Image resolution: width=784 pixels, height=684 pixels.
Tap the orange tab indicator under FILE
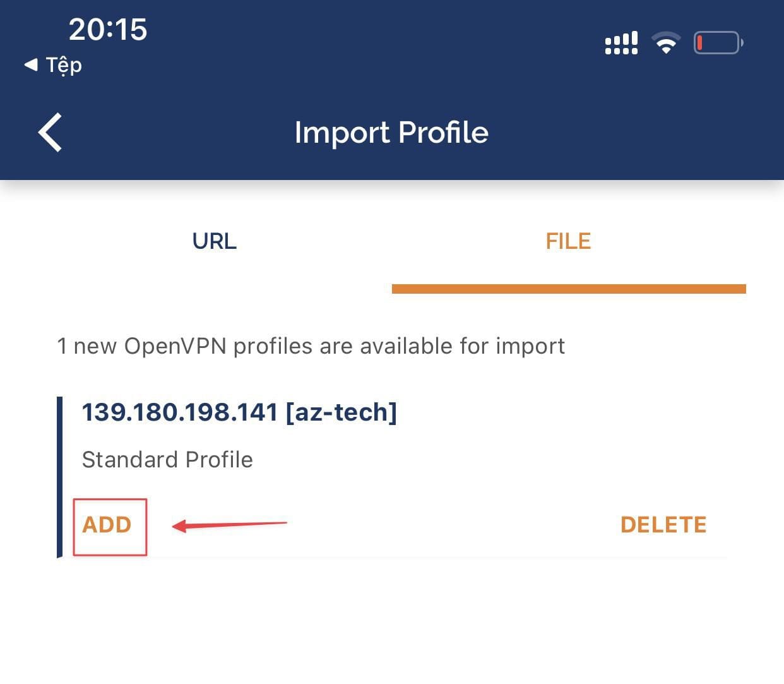(567, 288)
